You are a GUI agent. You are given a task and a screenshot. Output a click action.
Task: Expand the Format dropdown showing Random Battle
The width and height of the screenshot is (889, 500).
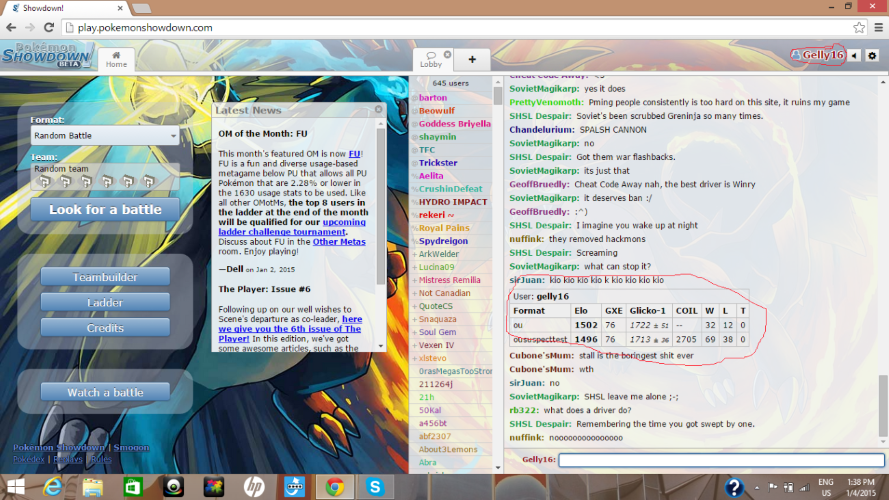(105, 135)
